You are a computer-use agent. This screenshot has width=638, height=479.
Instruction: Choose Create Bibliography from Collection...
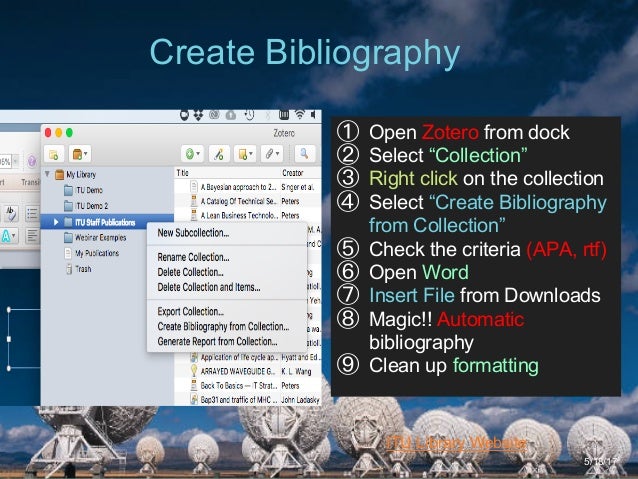[223, 326]
